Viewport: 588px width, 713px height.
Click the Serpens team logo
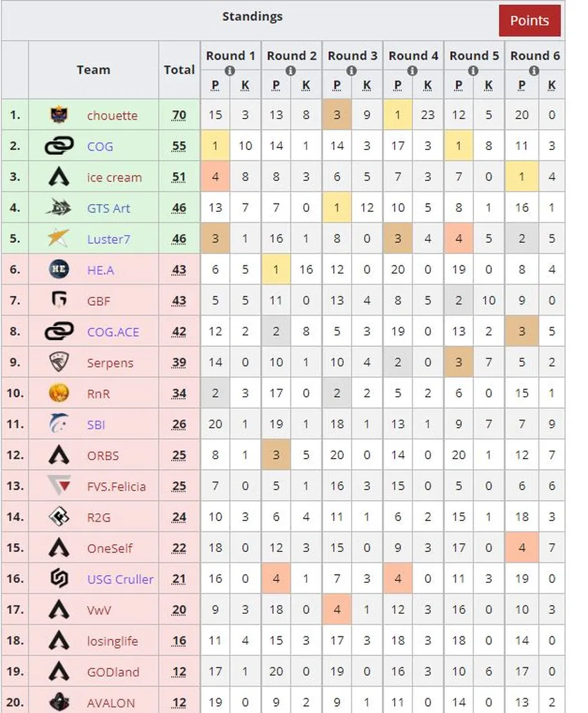click(59, 363)
